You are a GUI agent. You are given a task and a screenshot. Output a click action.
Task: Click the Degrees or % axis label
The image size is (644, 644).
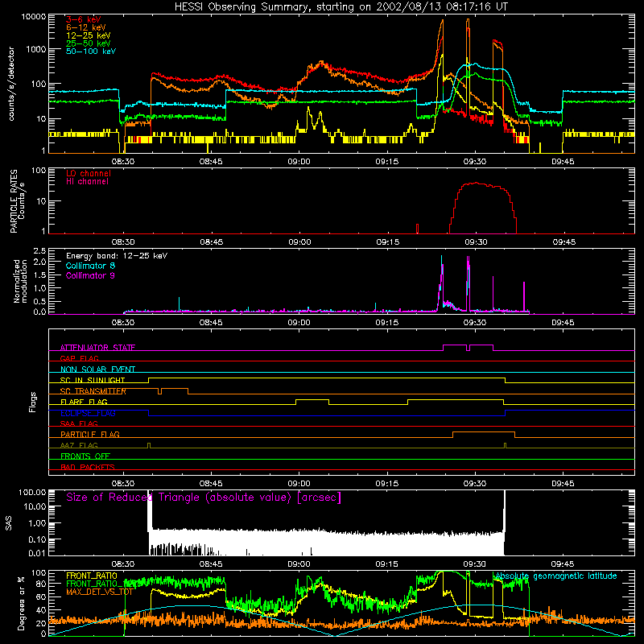tap(21, 604)
